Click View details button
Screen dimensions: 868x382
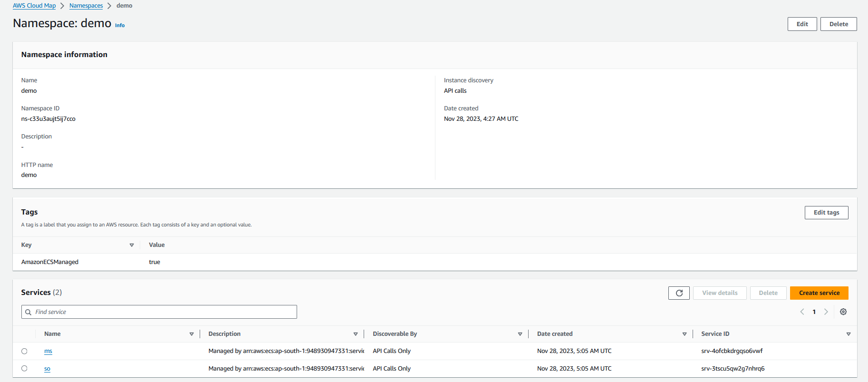720,293
